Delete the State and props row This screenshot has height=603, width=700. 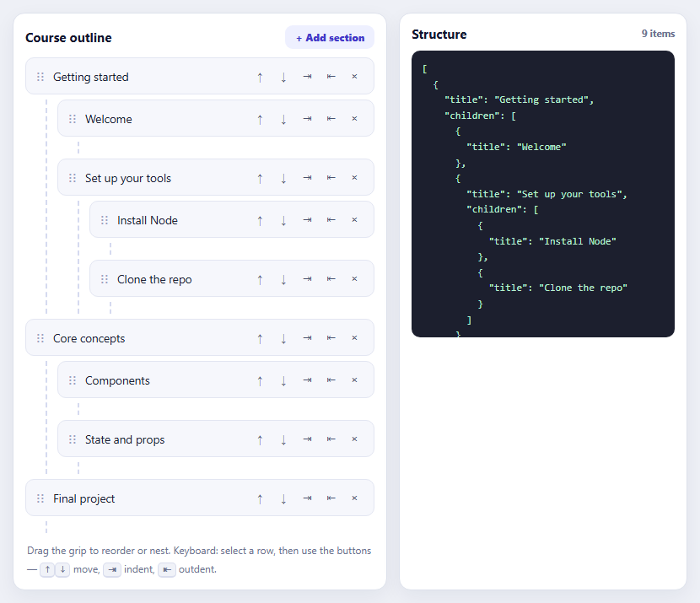coord(354,439)
